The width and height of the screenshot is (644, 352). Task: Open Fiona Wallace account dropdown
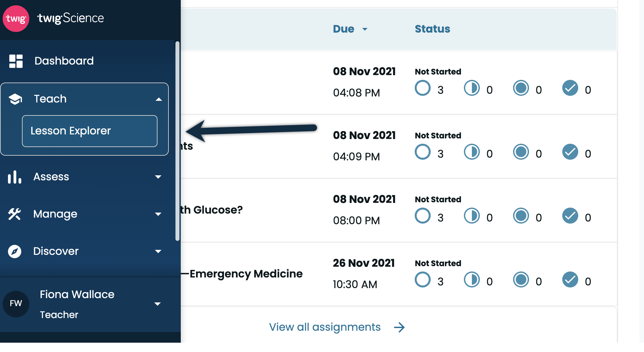158,304
